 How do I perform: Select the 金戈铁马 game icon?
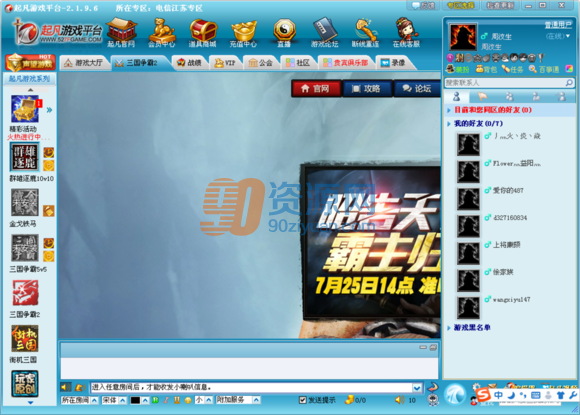24,203
